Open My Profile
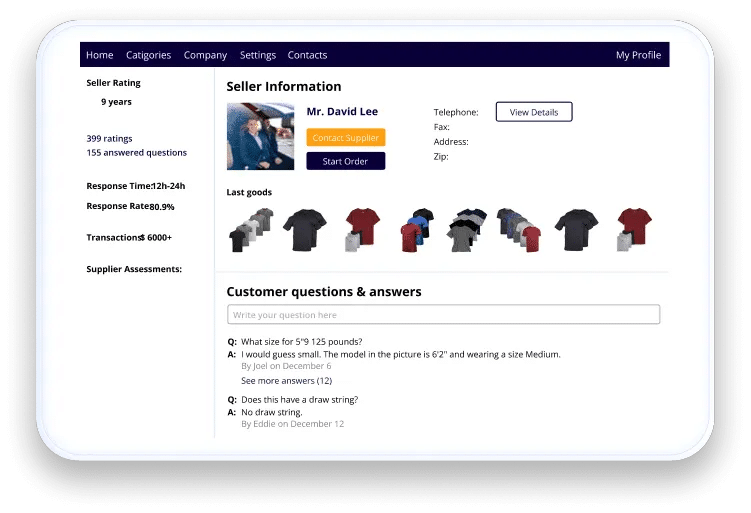751x513 pixels. [x=638, y=55]
